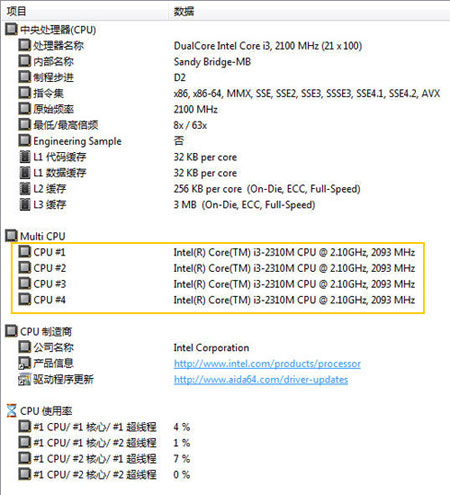Click the Multi CPU section icon

11,236
